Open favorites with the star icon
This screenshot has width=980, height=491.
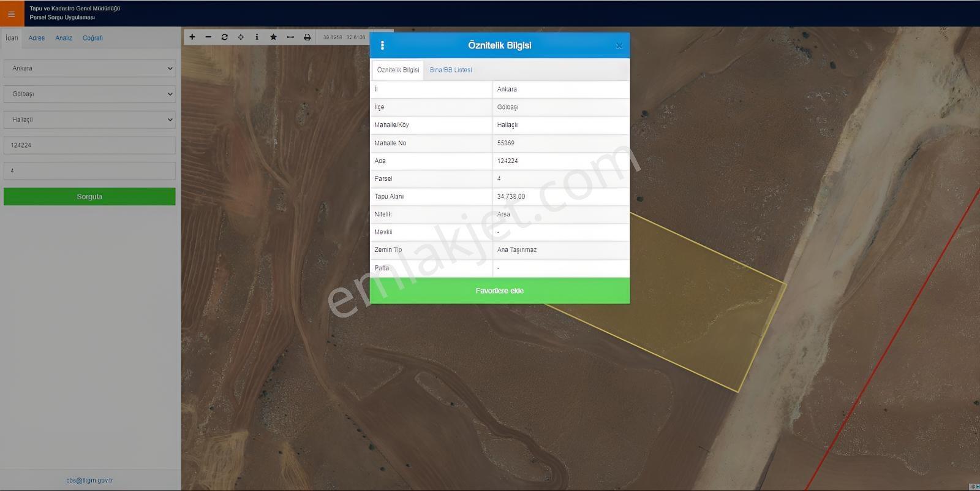pyautogui.click(x=273, y=37)
